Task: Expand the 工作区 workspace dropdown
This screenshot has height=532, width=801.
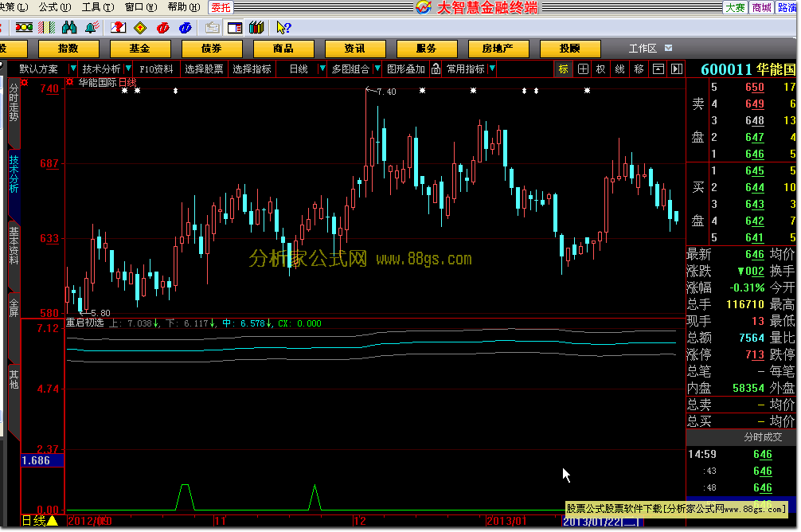Action: pyautogui.click(x=668, y=48)
